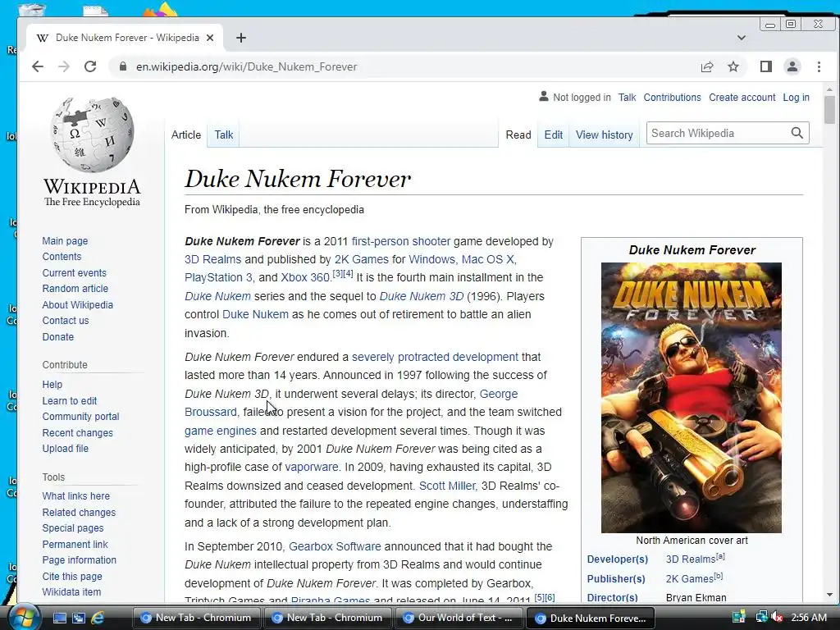This screenshot has width=840, height=630.
Task: Open the severely protracted development link
Action: pos(435,358)
